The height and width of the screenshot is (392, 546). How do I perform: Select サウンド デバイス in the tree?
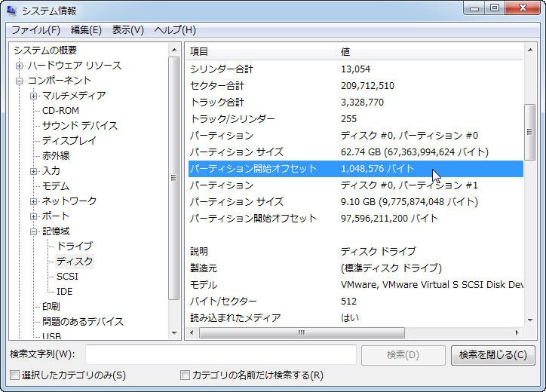click(80, 126)
